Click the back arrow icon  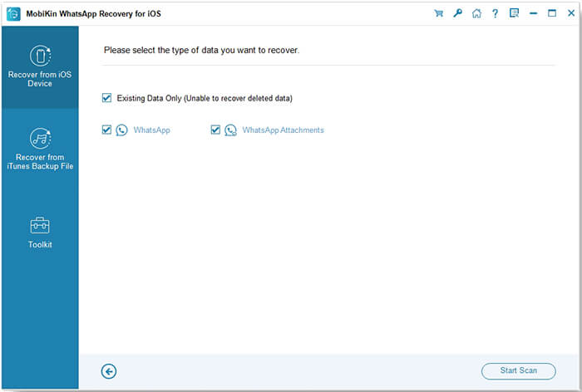108,371
